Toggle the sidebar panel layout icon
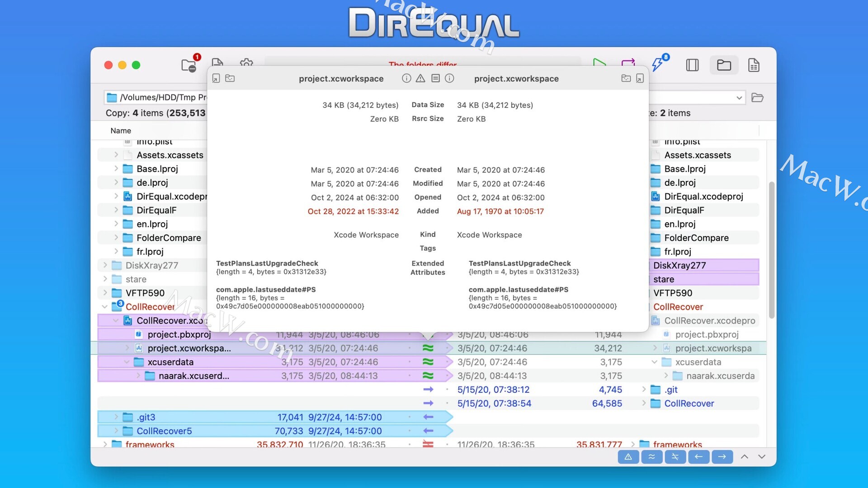This screenshot has width=868, height=488. pos(692,65)
